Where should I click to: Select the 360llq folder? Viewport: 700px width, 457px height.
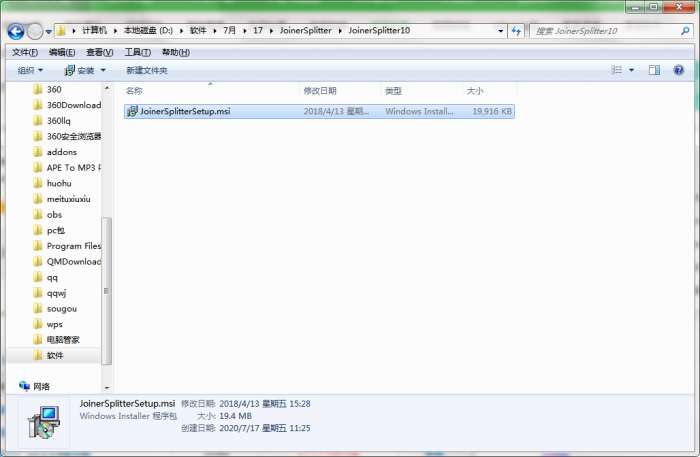[58, 120]
